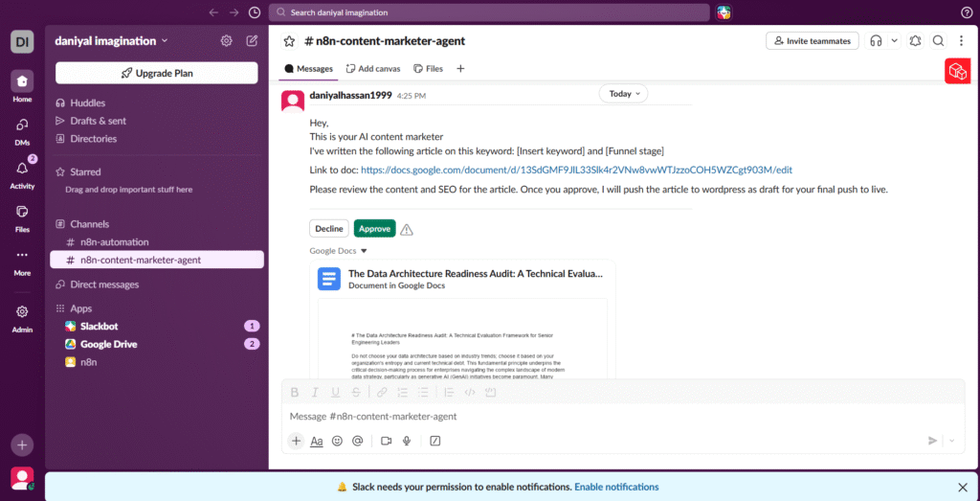Open the compose new message icon
The height and width of the screenshot is (501, 980).
click(252, 41)
